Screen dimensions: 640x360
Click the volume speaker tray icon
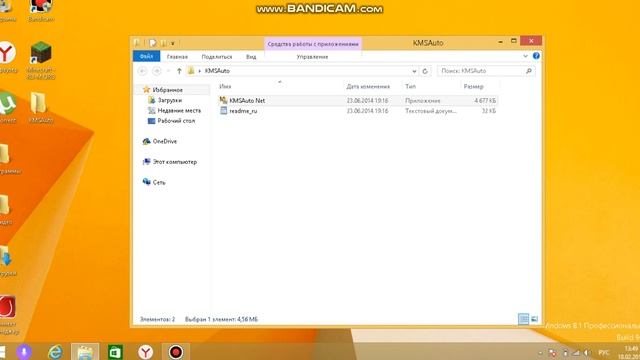pos(587,353)
